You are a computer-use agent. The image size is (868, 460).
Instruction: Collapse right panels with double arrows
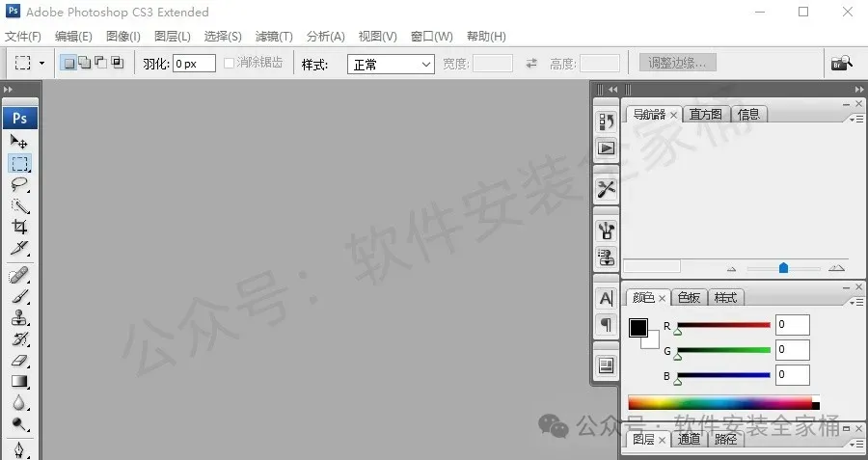tap(858, 89)
